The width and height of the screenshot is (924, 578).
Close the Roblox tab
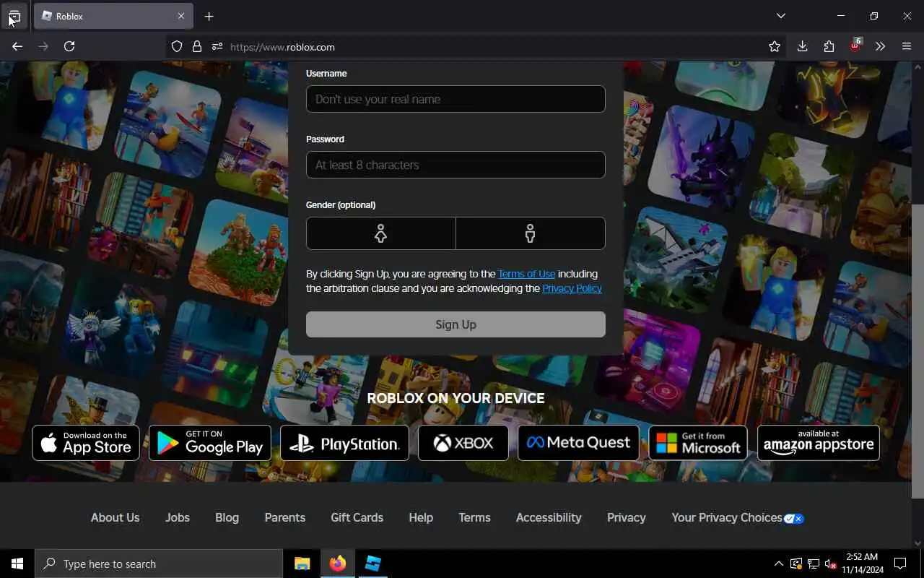[x=181, y=16]
